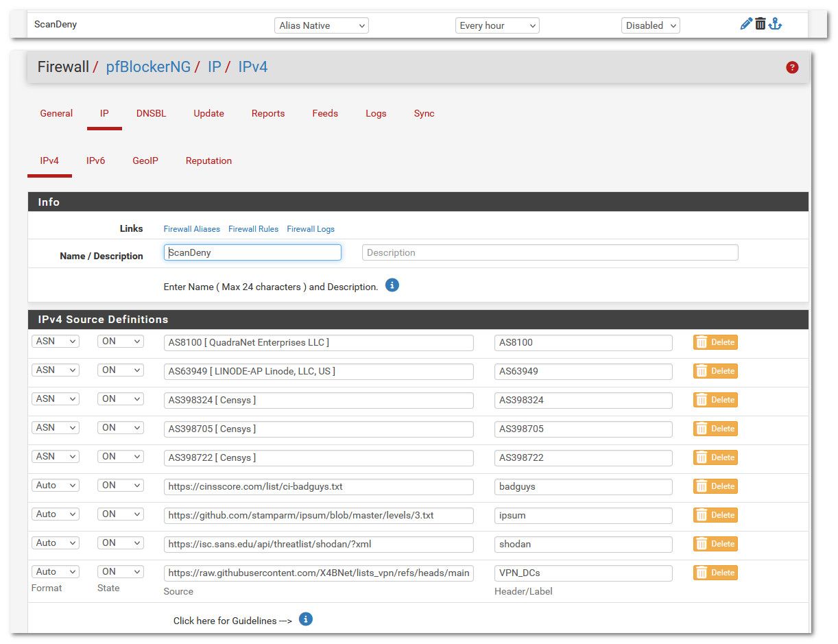This screenshot has width=838, height=644.
Task: Click the Description input field
Action: coord(550,252)
